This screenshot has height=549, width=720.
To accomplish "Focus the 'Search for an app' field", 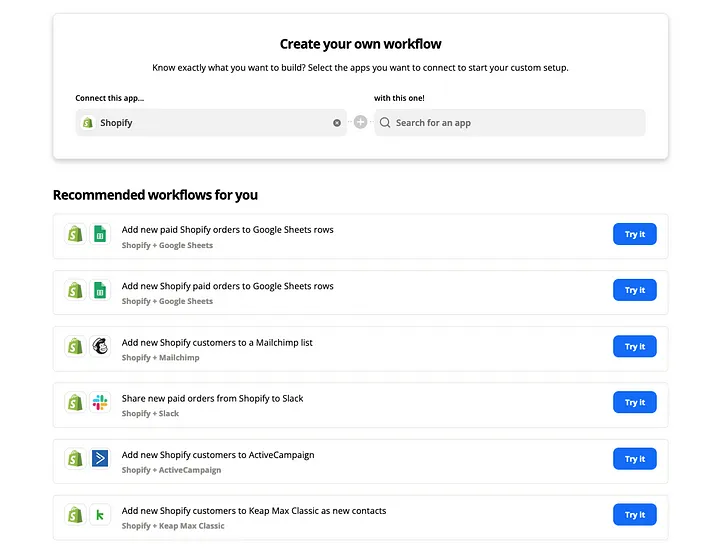I will coord(510,123).
